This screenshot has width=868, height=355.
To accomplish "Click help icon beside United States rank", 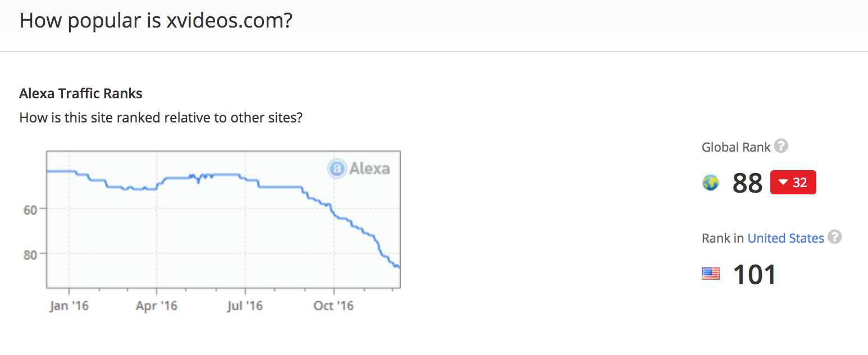I will [x=835, y=237].
